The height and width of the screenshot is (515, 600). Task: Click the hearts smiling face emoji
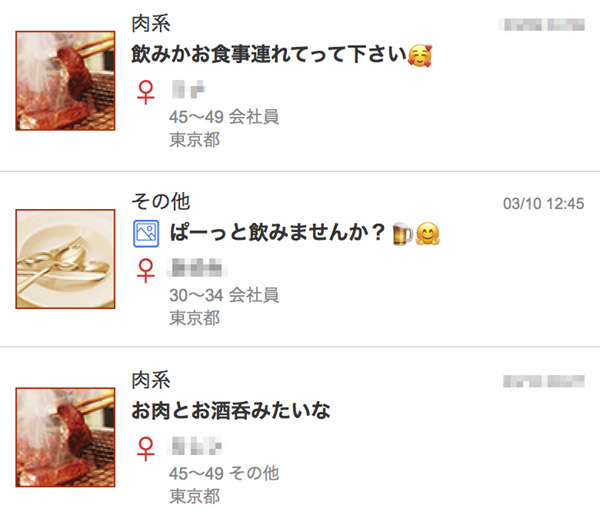tap(420, 55)
